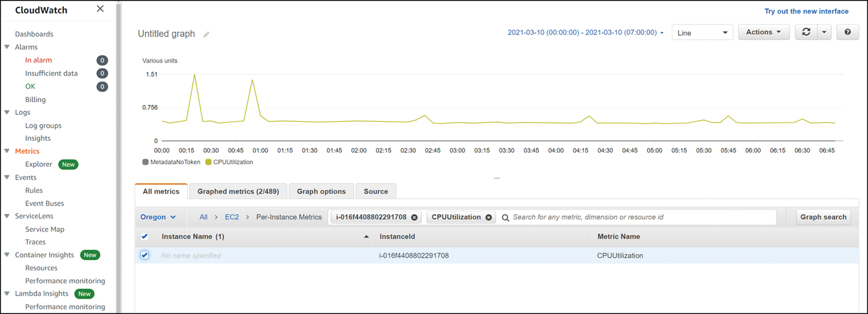Screen dimensions: 868x314
Task: Click the Graph search button
Action: 823,217
